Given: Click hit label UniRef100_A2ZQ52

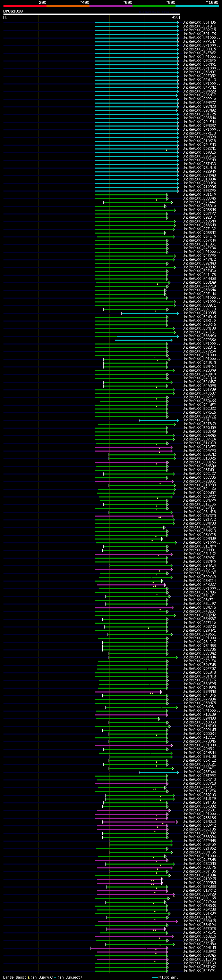Looking at the screenshot, I should coord(199,76).
